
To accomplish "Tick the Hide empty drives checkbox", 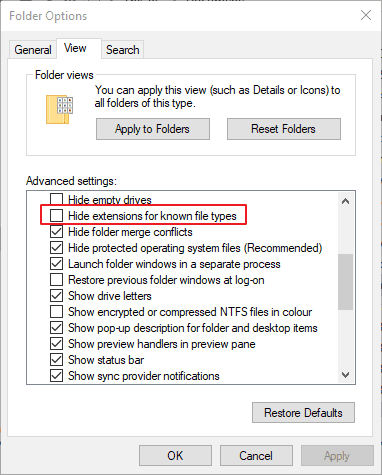I will point(56,199).
